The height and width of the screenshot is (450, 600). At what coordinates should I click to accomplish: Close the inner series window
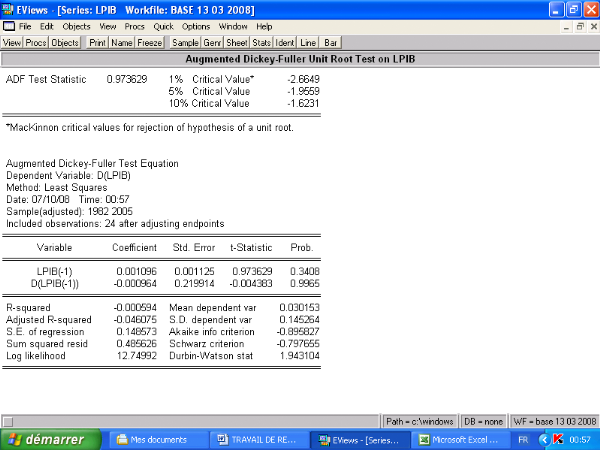[593, 27]
